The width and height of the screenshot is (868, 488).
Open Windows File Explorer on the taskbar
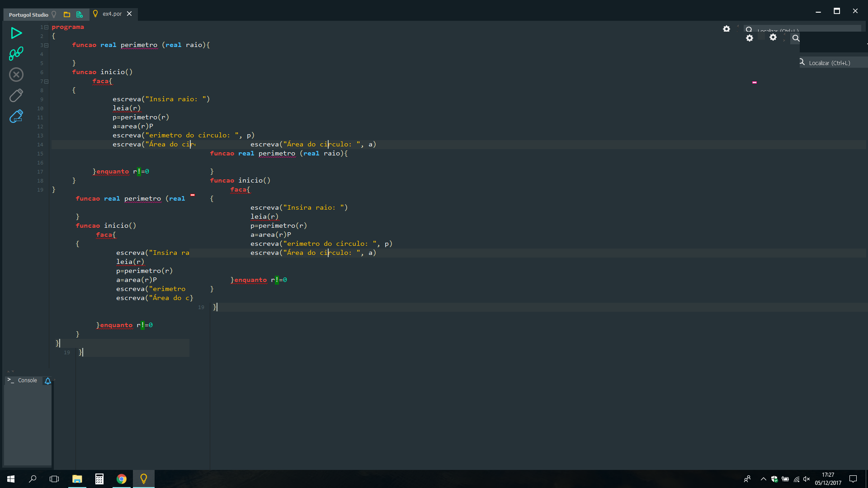pos(77,479)
